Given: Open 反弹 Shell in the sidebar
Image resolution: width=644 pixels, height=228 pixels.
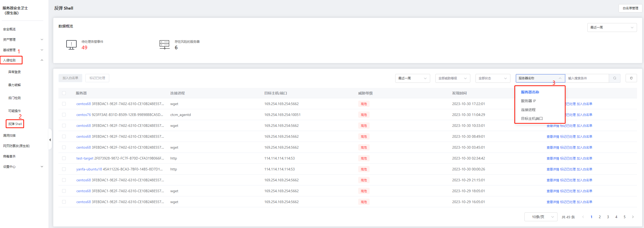Looking at the screenshot, I should (x=15, y=124).
